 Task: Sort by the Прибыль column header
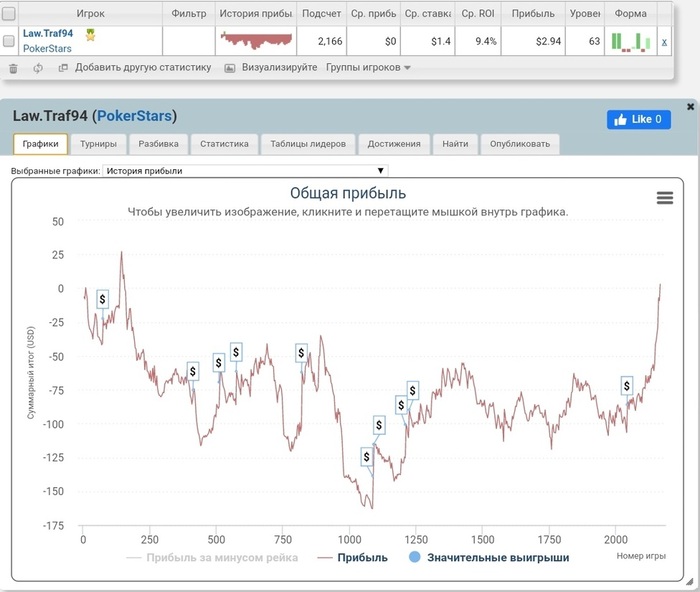point(533,14)
